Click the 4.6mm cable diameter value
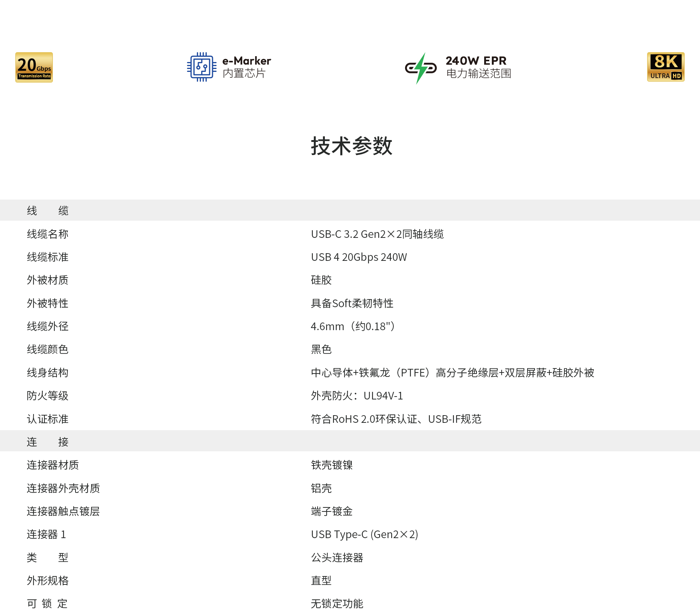Viewport: 700px width, 614px height. coord(353,327)
